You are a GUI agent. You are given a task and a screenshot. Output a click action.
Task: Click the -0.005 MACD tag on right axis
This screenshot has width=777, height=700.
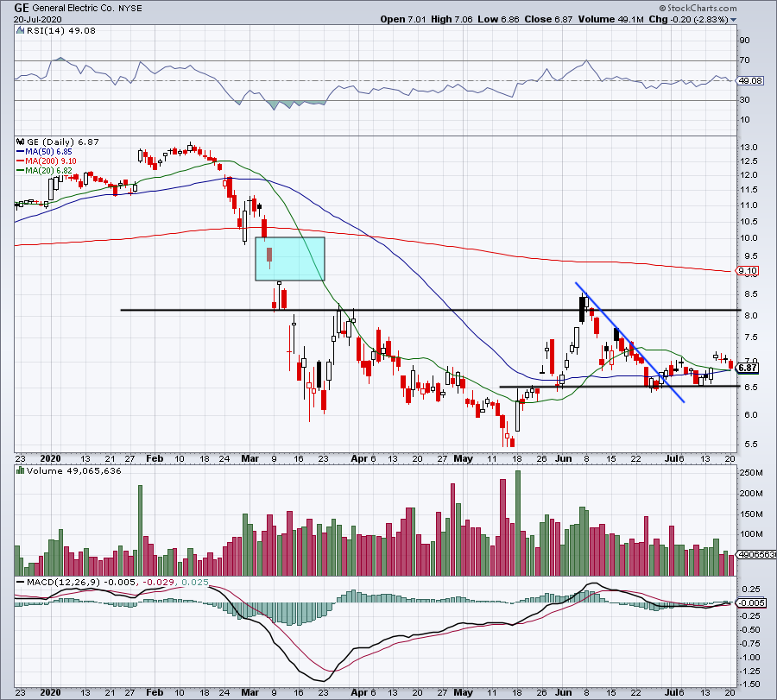[x=752, y=603]
